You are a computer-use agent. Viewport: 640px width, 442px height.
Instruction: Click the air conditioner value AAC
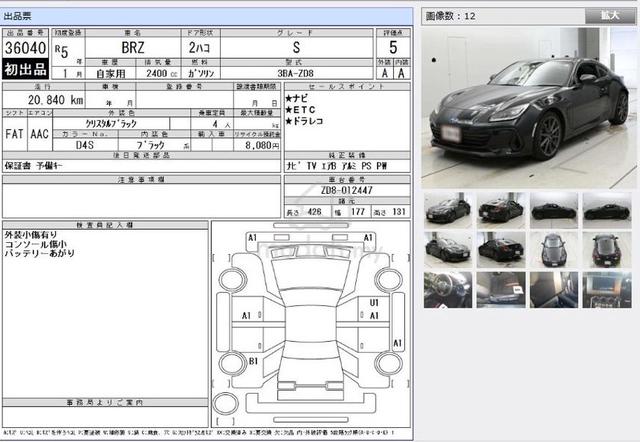(40, 134)
